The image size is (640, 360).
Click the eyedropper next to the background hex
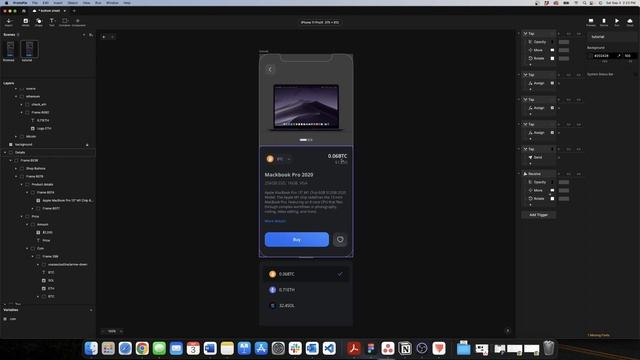click(619, 56)
